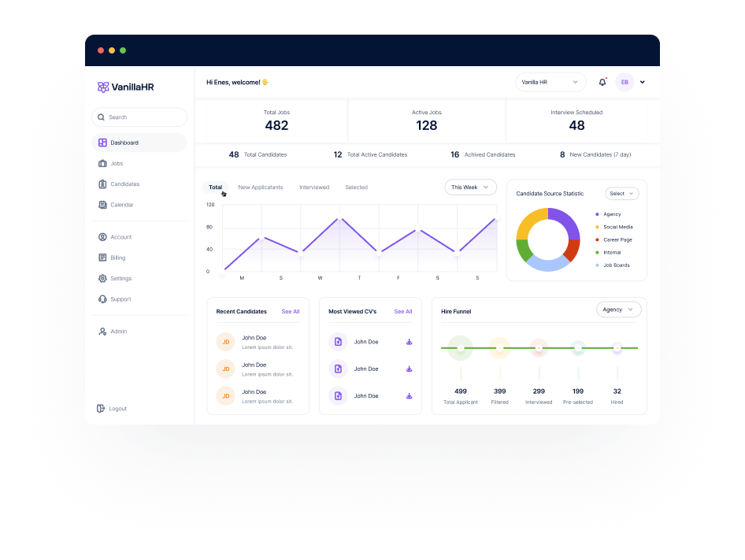Click the Social Media yellow legend dot

tap(597, 228)
